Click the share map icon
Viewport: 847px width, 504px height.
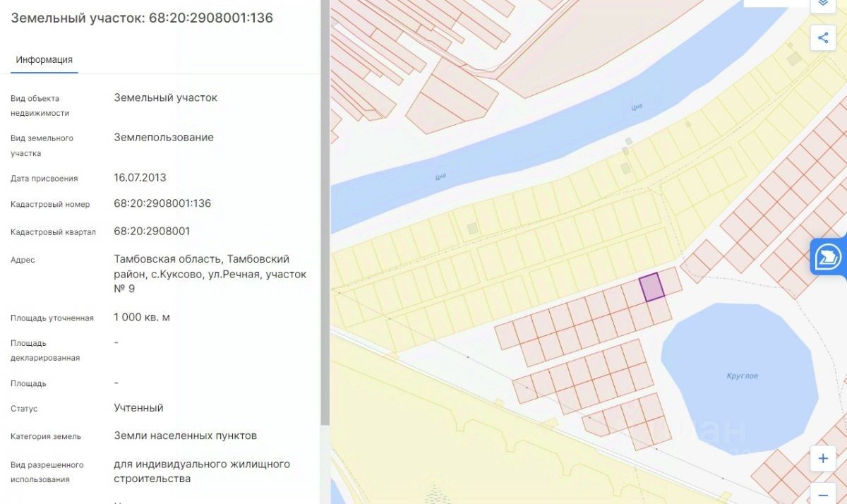point(823,37)
